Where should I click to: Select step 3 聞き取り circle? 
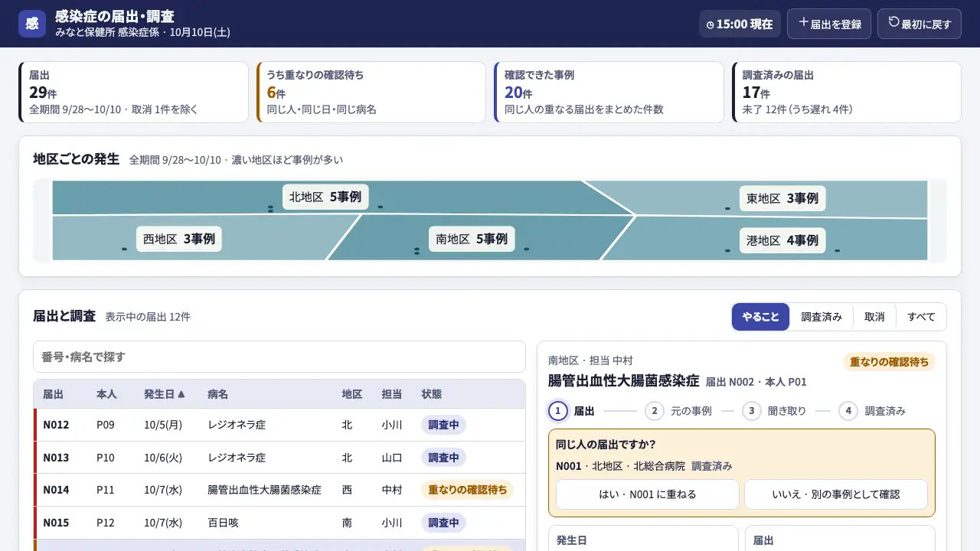click(751, 411)
